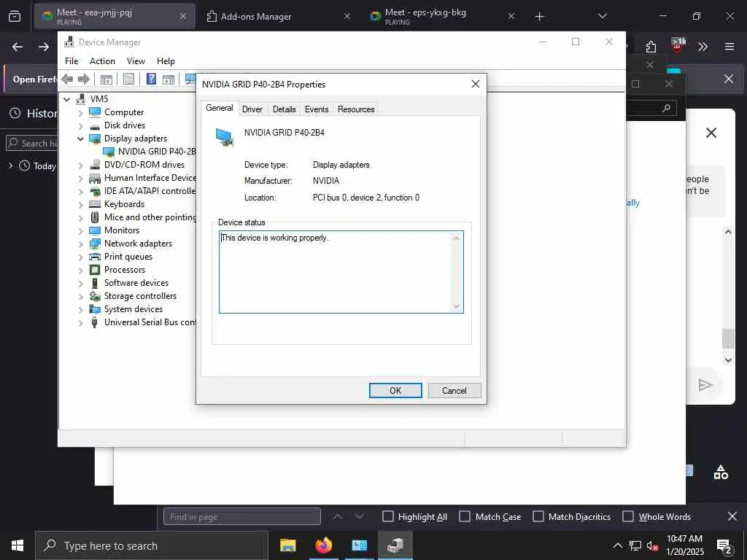Open the Action menu in Device Manager

(102, 61)
